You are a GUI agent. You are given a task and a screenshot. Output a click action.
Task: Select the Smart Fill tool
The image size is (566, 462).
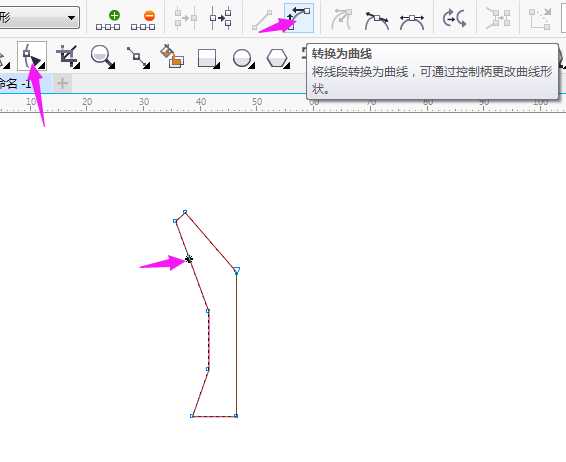click(172, 56)
